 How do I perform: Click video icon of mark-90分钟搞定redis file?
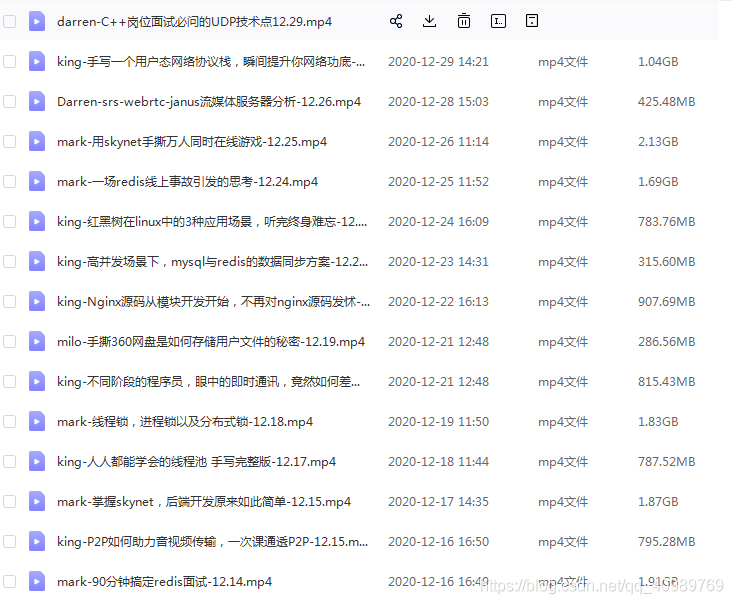pyautogui.click(x=37, y=581)
